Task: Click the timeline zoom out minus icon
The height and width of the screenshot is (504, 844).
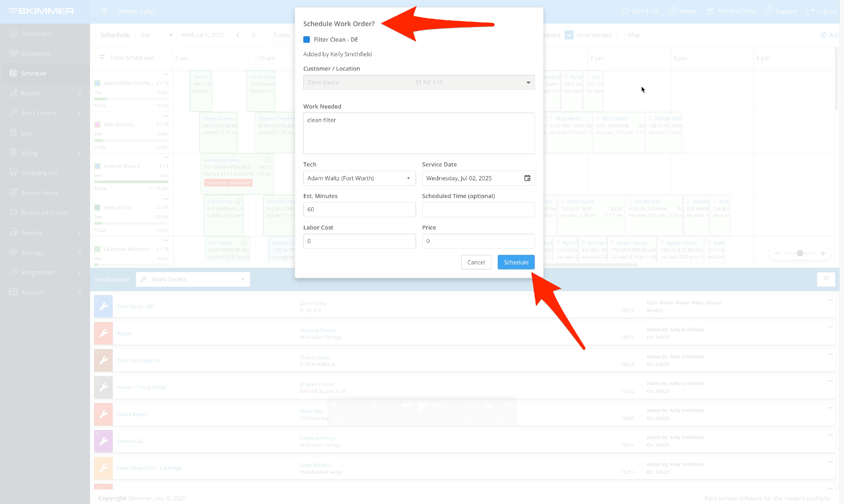Action: click(x=777, y=253)
